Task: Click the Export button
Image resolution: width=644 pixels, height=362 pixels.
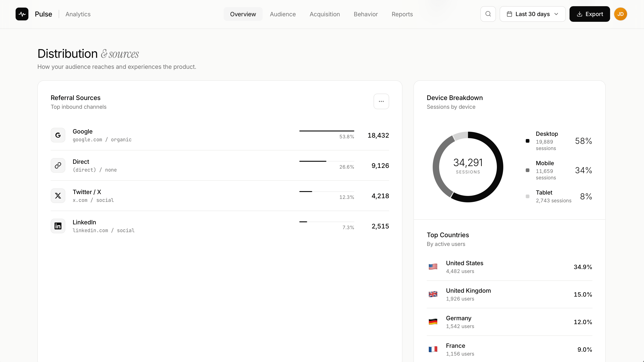Action: [x=590, y=14]
